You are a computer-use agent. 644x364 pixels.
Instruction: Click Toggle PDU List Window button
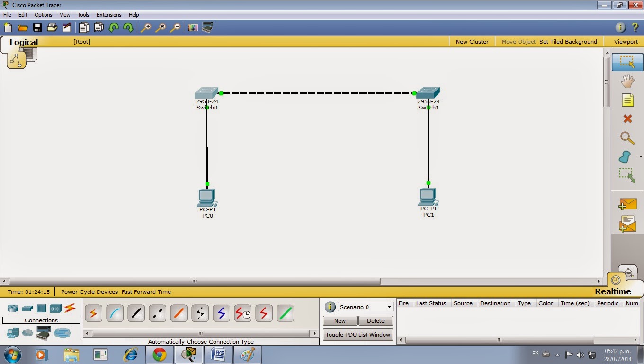coord(358,334)
